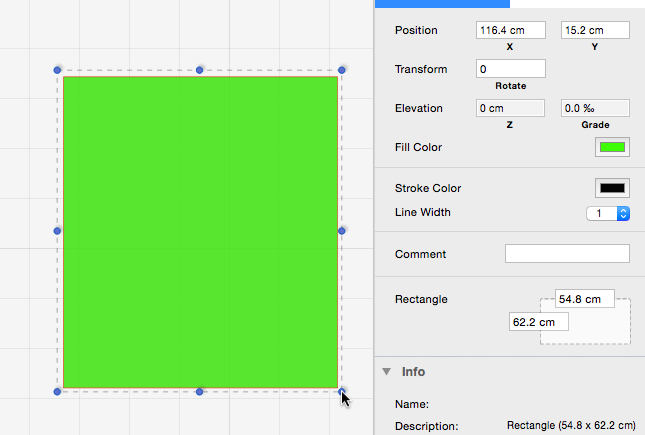This screenshot has height=435, width=645.
Task: Click the bottom-left corner handle of rectangle
Action: (x=57, y=392)
